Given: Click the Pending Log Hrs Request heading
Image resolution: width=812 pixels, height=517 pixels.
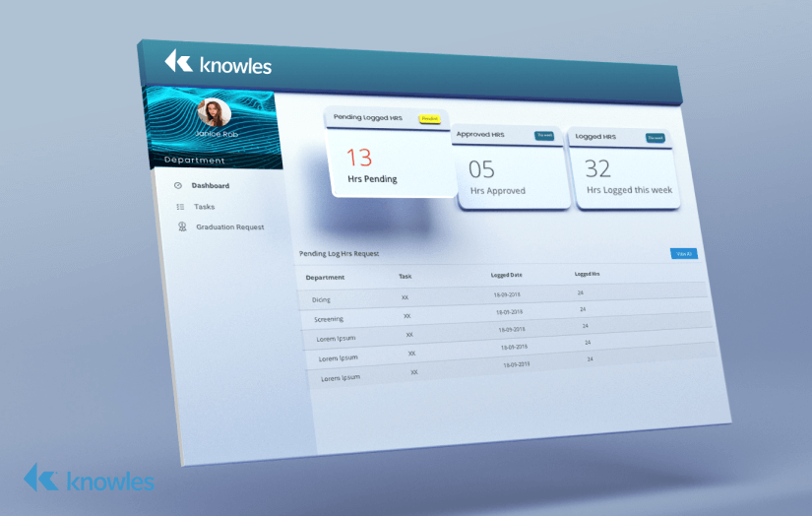Looking at the screenshot, I should [340, 253].
